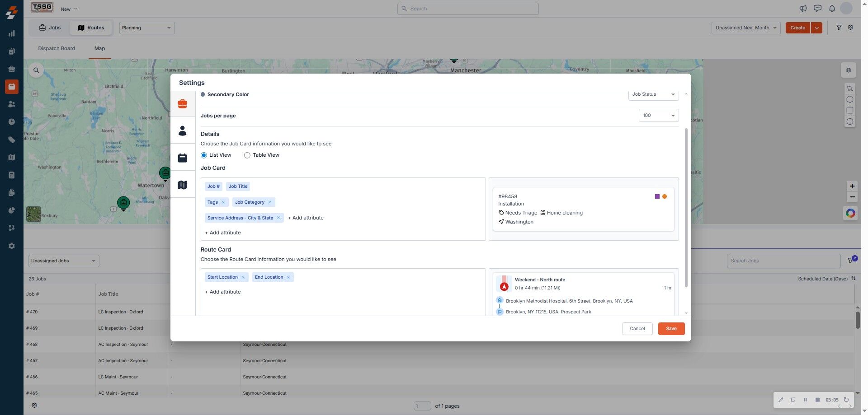Select the pointer selection map tool
The height and width of the screenshot is (415, 868).
click(x=850, y=89)
